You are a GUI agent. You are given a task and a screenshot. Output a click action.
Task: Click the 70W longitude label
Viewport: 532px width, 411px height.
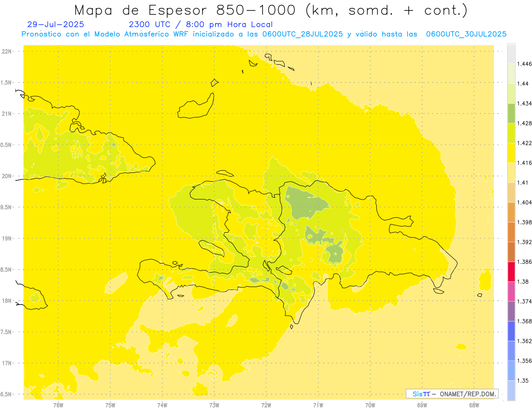[x=370, y=405]
